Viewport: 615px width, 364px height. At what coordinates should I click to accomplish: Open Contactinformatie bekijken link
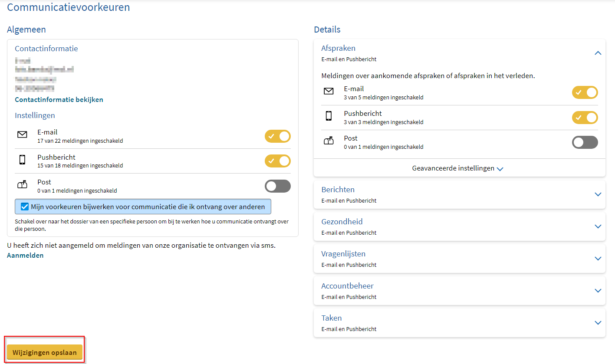click(x=59, y=100)
